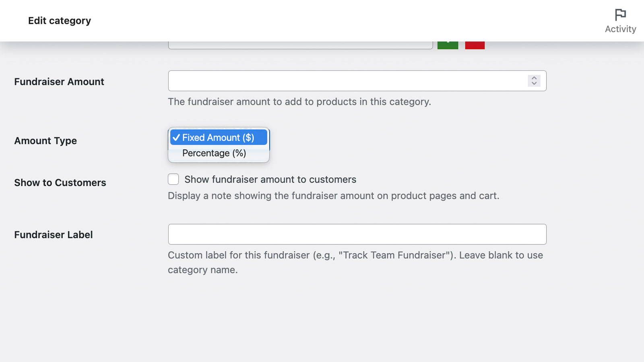The image size is (644, 362).
Task: Click the Activity flag symbol
Action: (x=619, y=14)
